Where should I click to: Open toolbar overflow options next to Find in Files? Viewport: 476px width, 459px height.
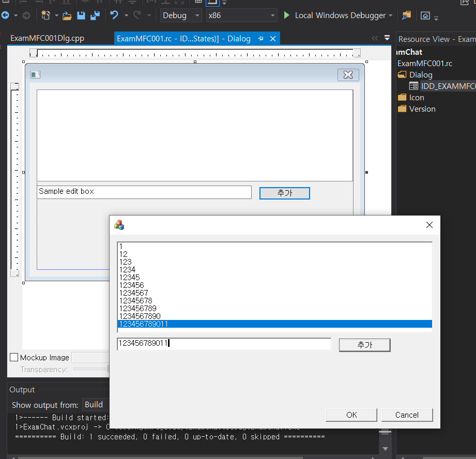[436, 18]
